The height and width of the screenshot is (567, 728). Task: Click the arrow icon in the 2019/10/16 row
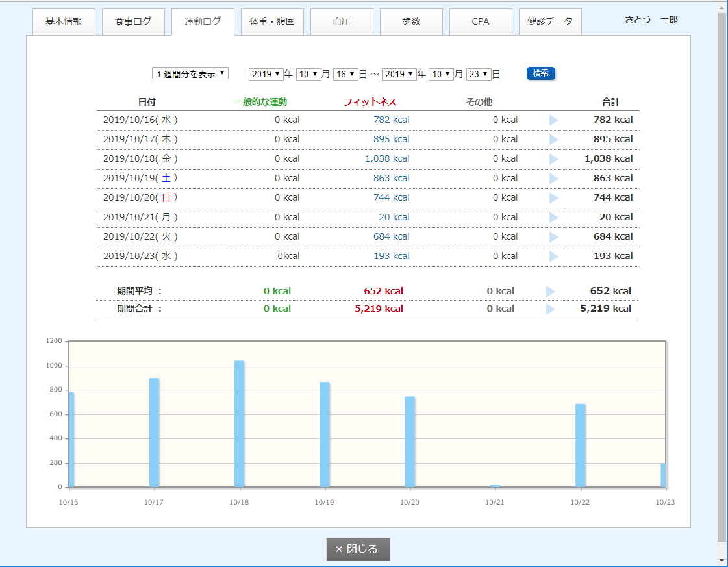tap(553, 120)
